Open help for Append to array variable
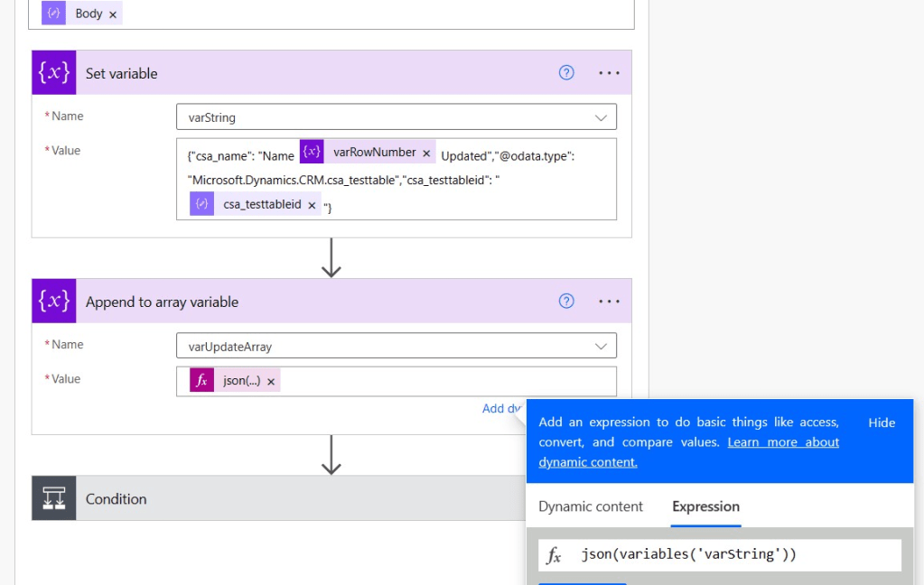The image size is (924, 585). coord(566,302)
